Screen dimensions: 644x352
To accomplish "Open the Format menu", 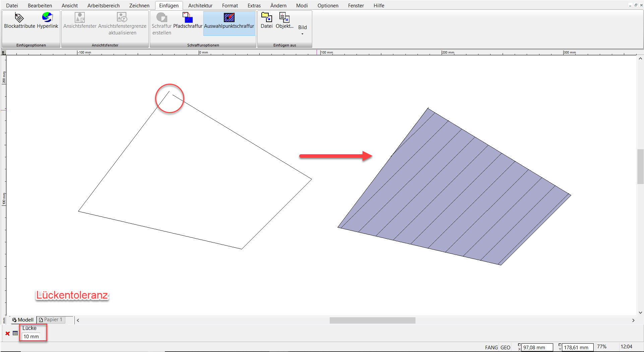I will [230, 5].
